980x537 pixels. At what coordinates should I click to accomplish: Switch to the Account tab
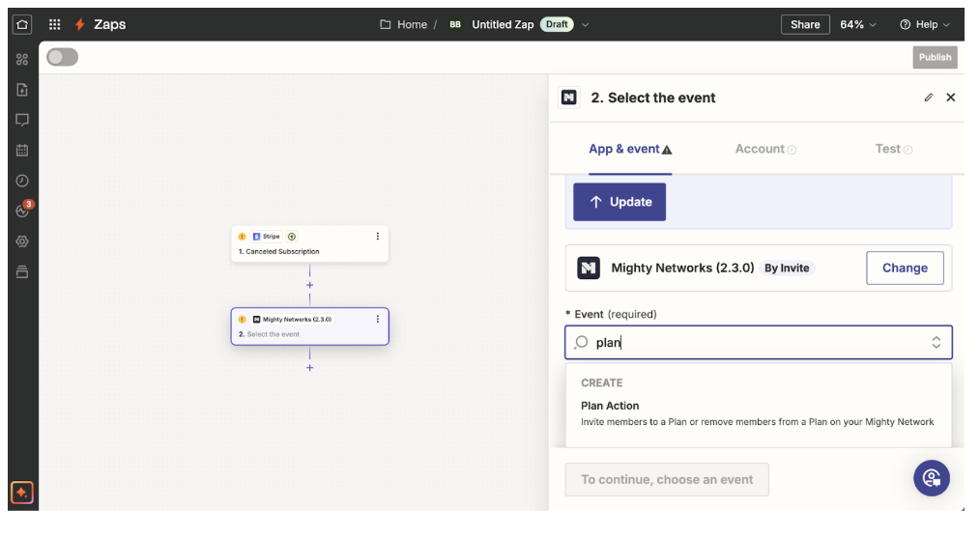[765, 150]
